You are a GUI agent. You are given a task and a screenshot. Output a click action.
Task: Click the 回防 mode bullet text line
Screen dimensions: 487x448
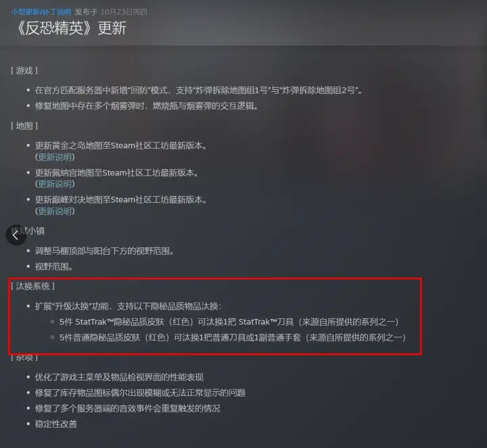click(x=199, y=91)
